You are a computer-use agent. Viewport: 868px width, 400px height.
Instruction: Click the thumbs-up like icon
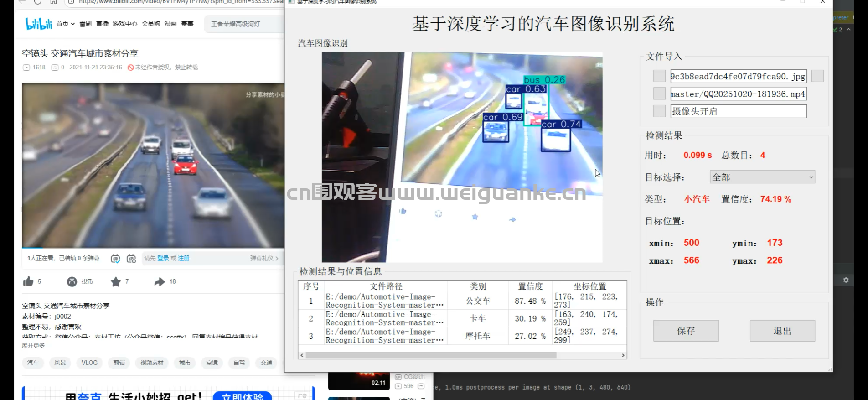28,281
